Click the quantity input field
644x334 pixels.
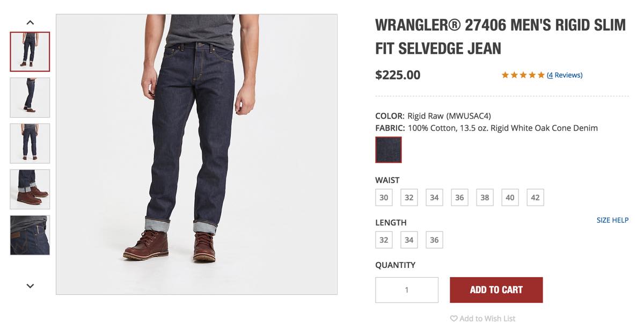pyautogui.click(x=407, y=290)
